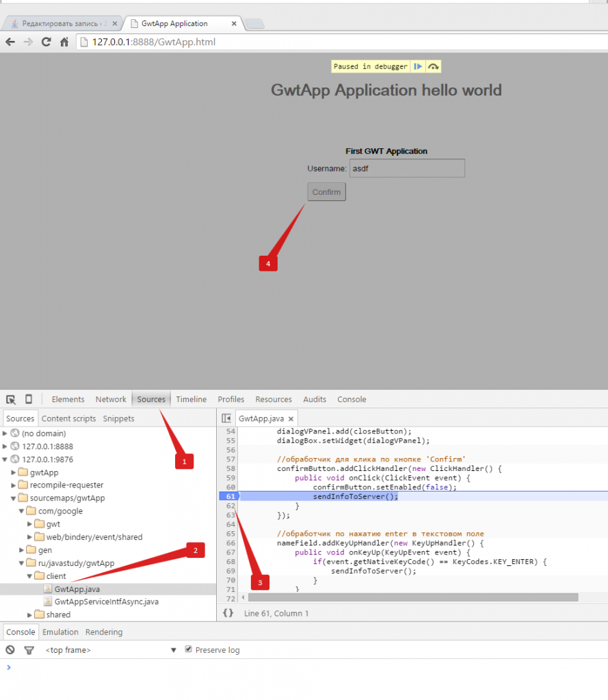Open the Snippets sub-tab

tap(118, 418)
